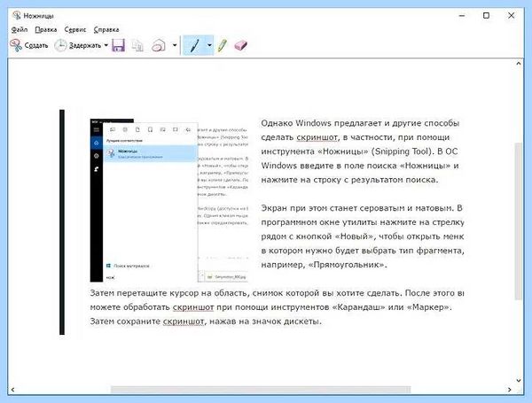Click the vertical scrollbar up arrow

tap(519, 64)
